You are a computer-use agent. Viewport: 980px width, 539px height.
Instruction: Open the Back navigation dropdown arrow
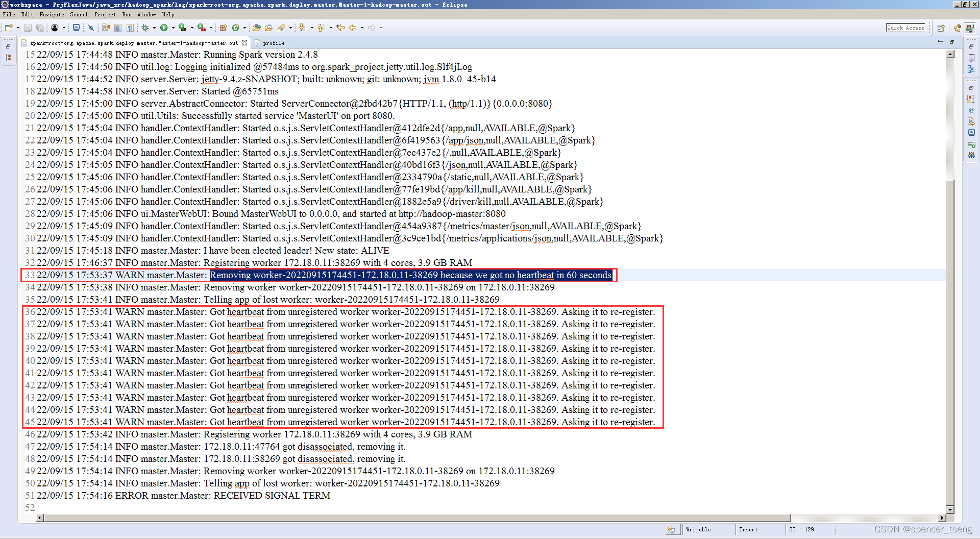[x=362, y=28]
